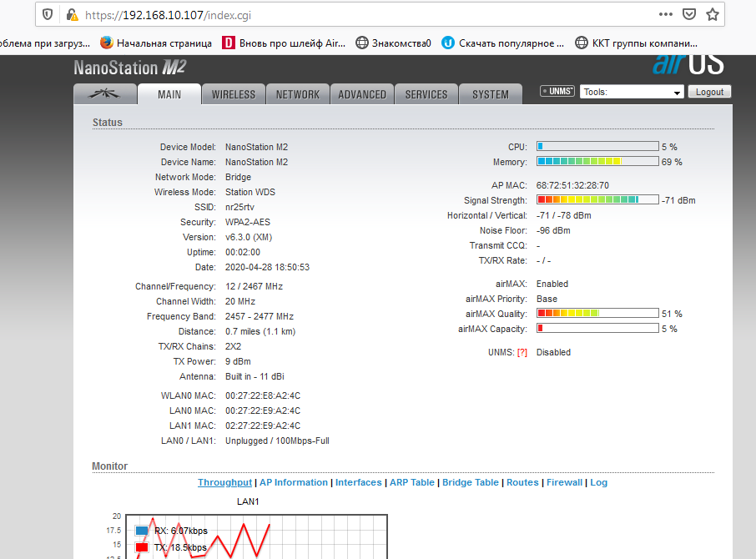
Task: Open the Ubiquiti logo tab
Action: pos(104,94)
